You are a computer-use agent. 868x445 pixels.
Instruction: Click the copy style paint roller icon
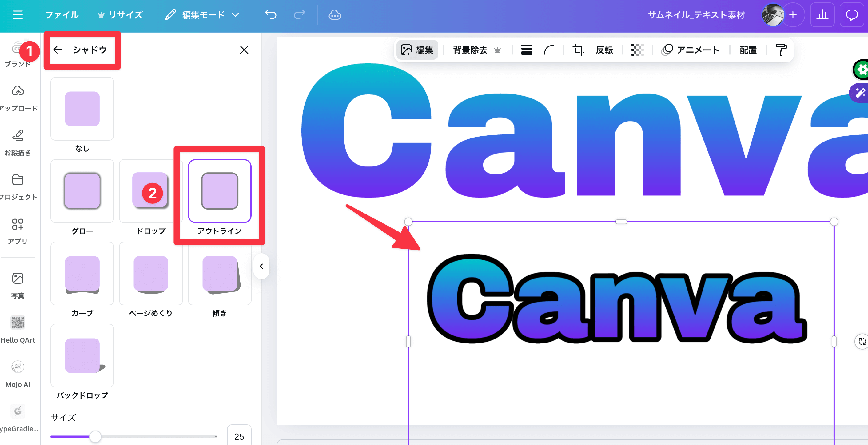pyautogui.click(x=781, y=50)
